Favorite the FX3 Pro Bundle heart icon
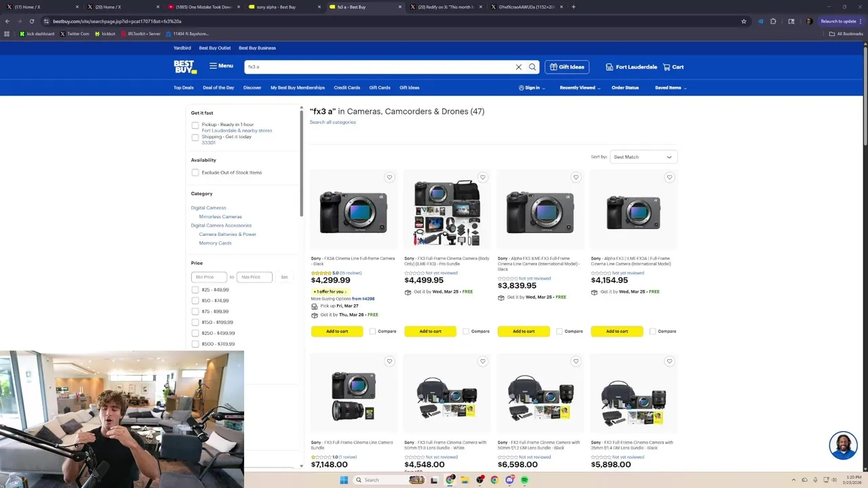Viewport: 868px width, 488px height. (483, 178)
